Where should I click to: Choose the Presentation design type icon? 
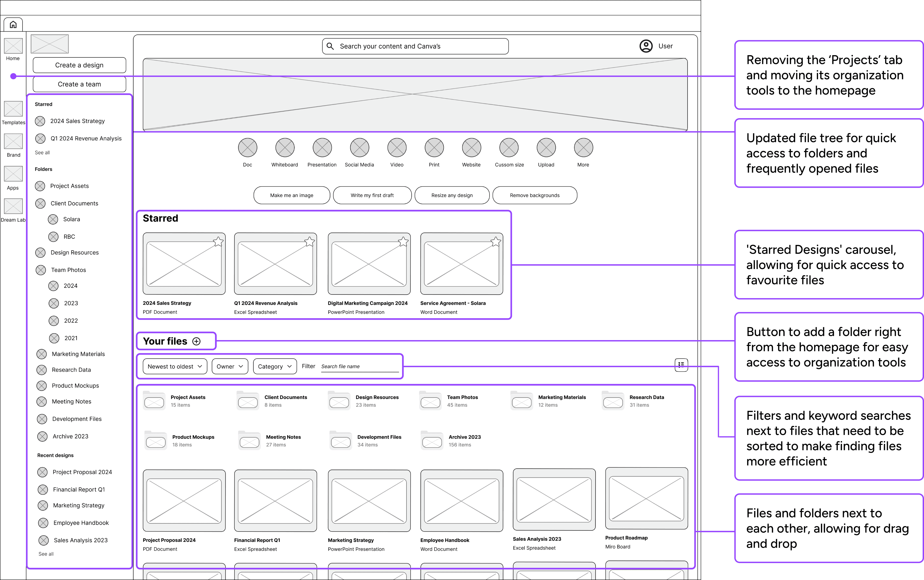coord(322,148)
